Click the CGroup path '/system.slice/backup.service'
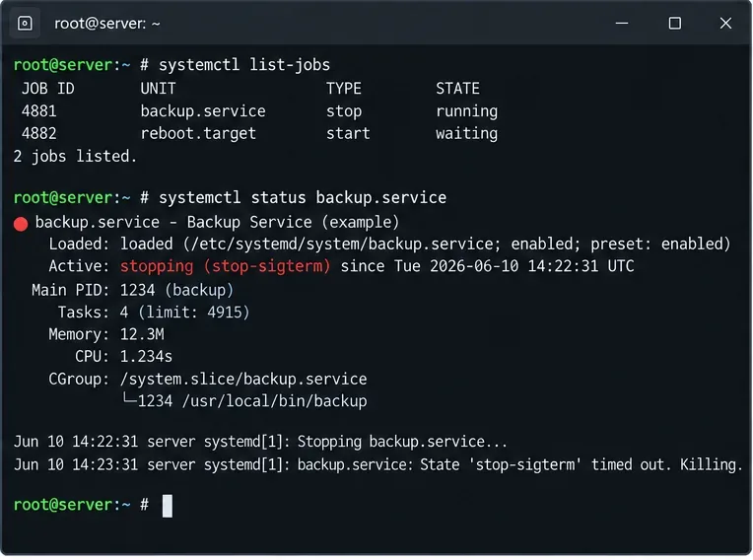The height and width of the screenshot is (560, 753). [x=243, y=379]
